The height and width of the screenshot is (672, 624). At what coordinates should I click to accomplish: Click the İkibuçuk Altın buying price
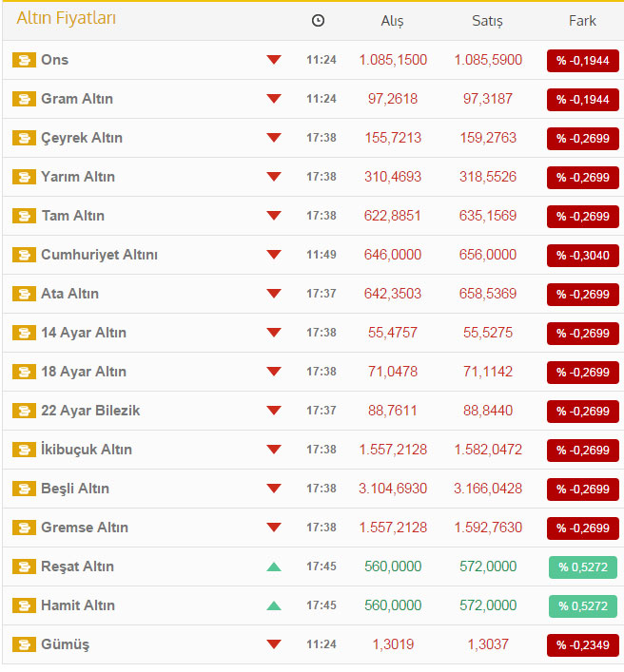pos(393,450)
